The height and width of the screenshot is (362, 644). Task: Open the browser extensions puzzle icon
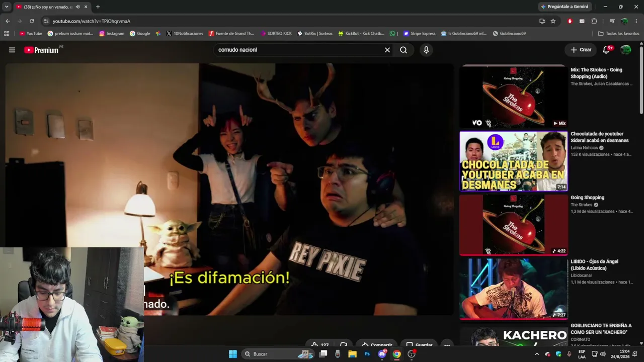pos(594,21)
